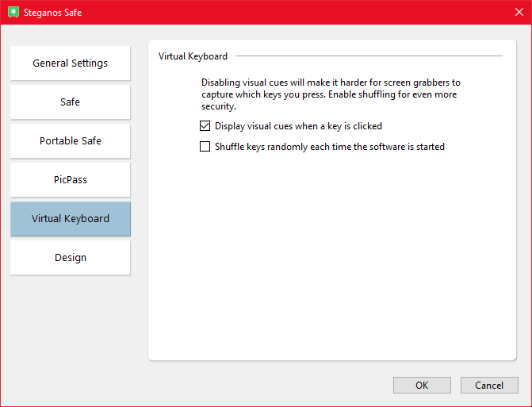
Task: Click the screen grabbers description paragraph
Action: 330,94
